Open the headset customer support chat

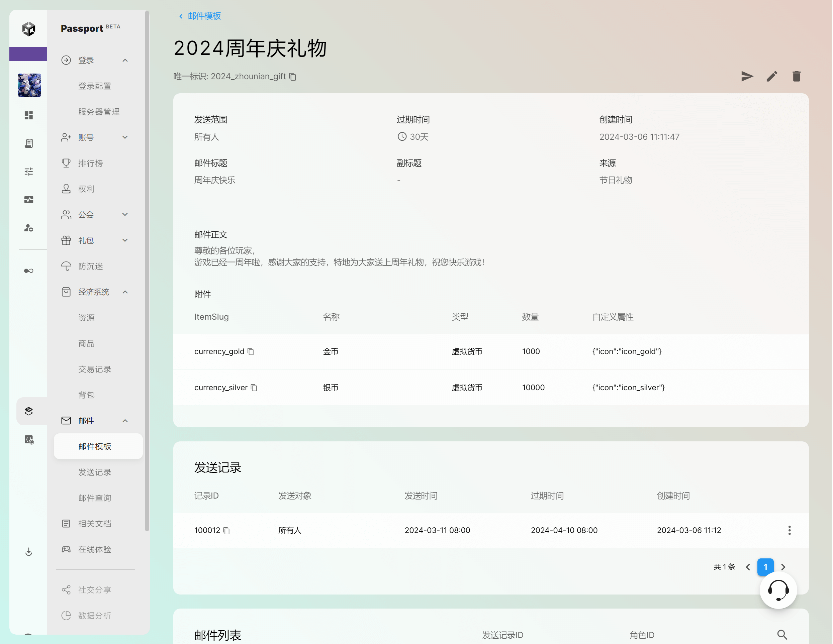778,590
